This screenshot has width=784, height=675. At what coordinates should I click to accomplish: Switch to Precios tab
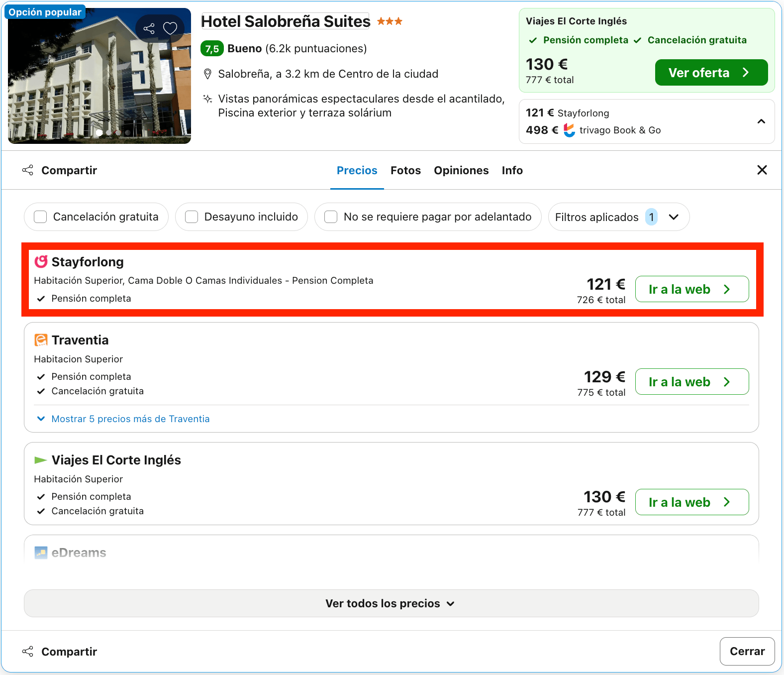[357, 170]
